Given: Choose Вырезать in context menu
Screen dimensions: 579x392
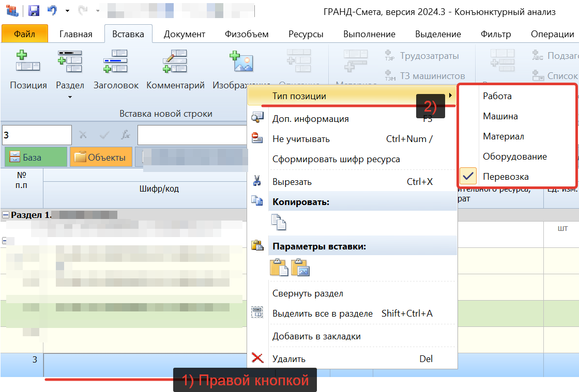Looking at the screenshot, I should pos(352,182).
